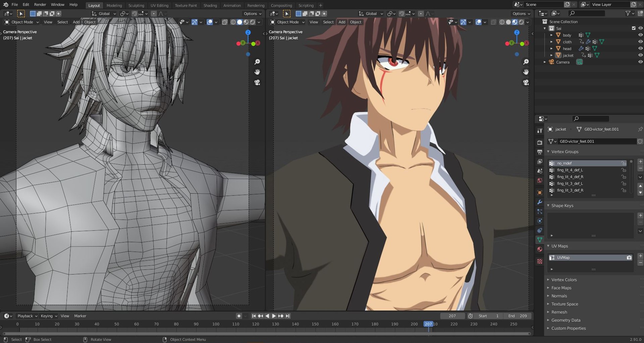Open the Keying dropdown in the timeline
Image resolution: width=644 pixels, height=343 pixels.
click(x=49, y=316)
